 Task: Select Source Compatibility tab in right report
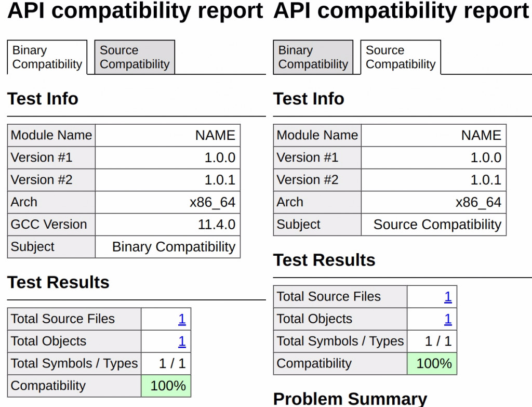tap(401, 57)
